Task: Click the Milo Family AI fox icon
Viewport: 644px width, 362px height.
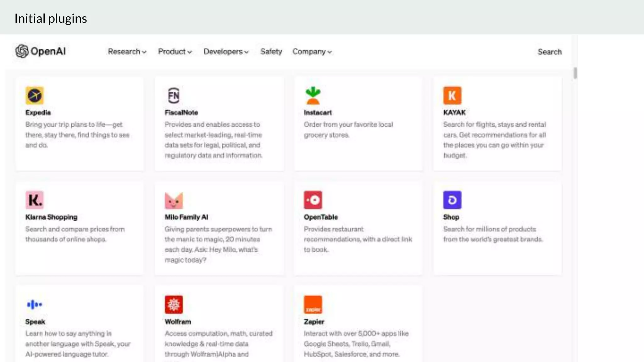Action: tap(174, 200)
